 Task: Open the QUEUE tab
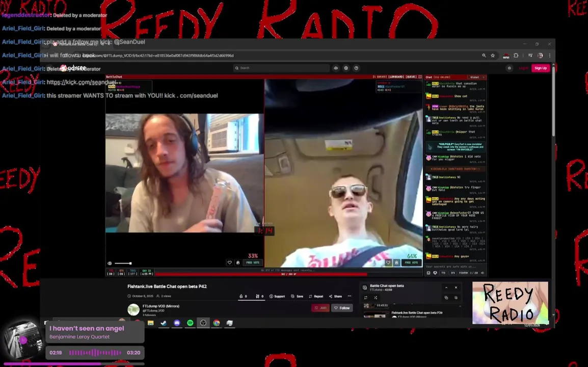(411, 77)
